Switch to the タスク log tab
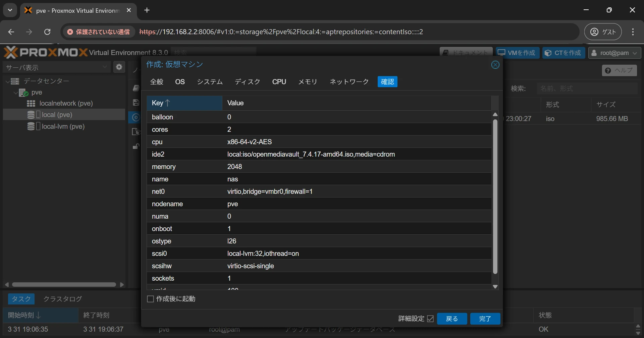 [21, 299]
